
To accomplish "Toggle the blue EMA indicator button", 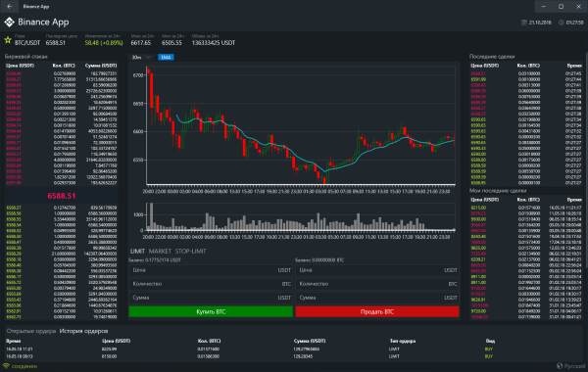I will point(166,58).
